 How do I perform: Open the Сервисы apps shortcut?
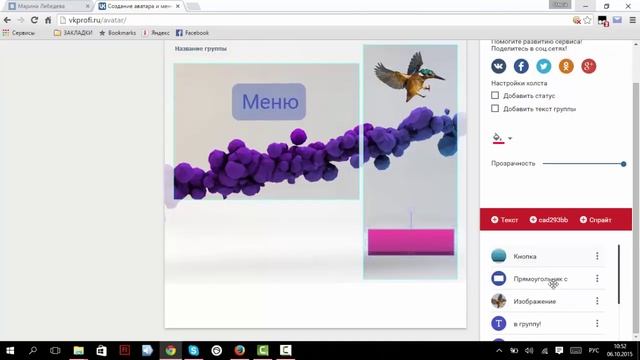point(18,33)
